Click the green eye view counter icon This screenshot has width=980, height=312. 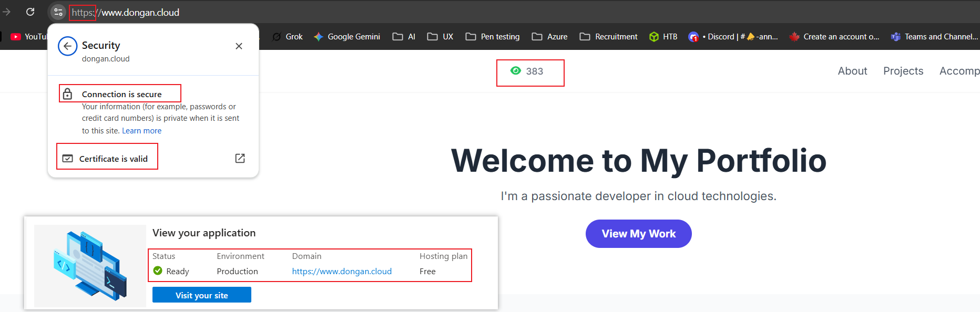coord(516,71)
